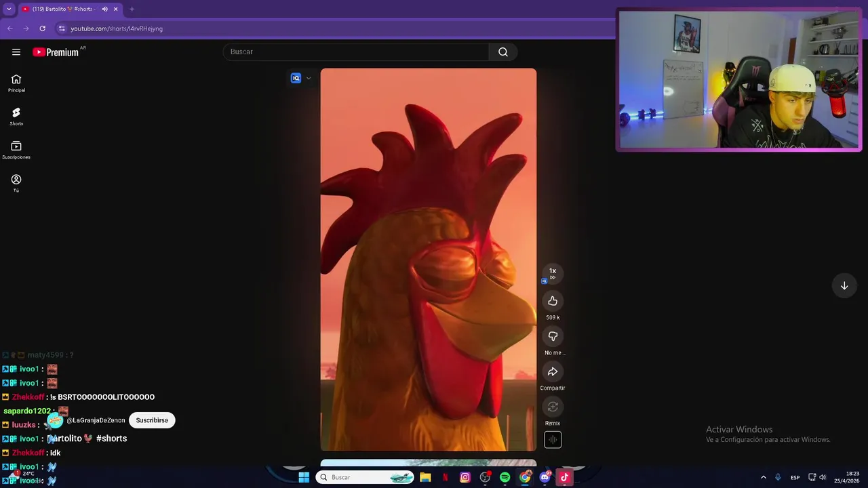Screen dimensions: 868x488
Task: Click the #shorts hashtag link
Action: tap(112, 439)
